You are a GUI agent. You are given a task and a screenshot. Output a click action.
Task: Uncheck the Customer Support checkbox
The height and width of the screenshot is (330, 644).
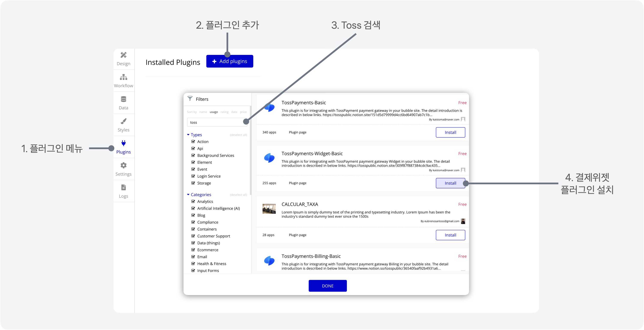coord(193,236)
